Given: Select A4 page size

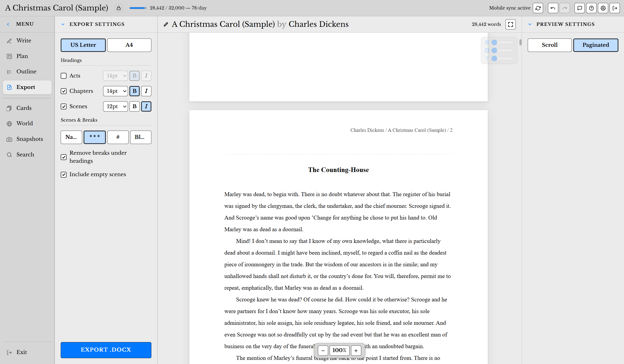Looking at the screenshot, I should point(129,45).
